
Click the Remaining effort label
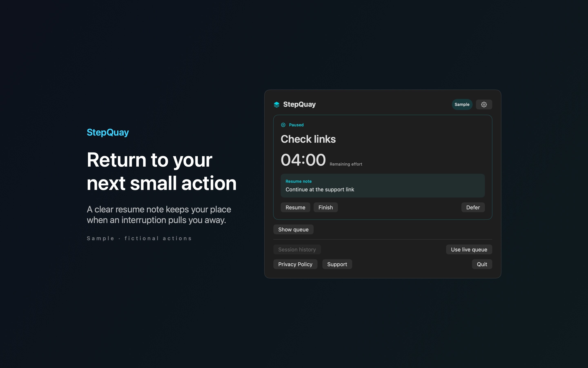tap(346, 164)
